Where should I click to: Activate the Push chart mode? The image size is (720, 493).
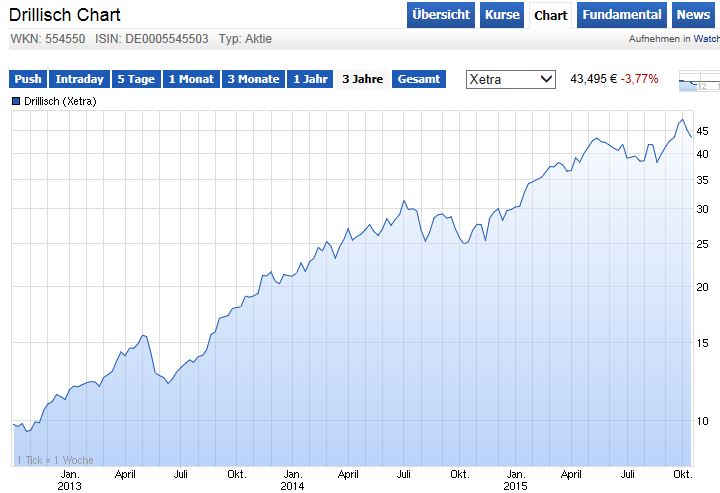point(28,79)
